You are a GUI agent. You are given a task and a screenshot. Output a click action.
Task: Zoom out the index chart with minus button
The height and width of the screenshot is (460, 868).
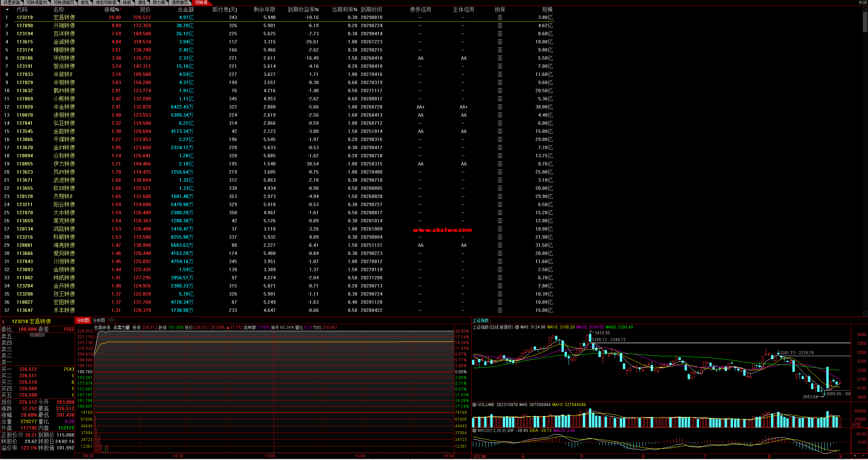[x=863, y=456]
